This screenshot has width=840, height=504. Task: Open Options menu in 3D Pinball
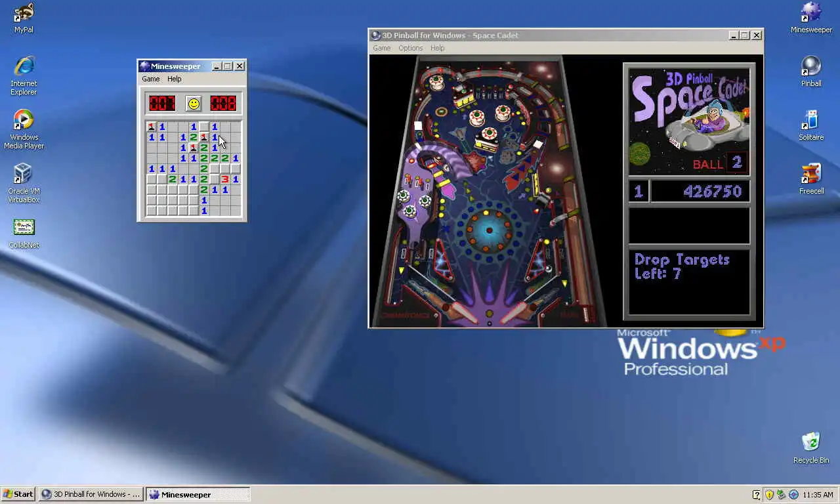[x=411, y=48]
